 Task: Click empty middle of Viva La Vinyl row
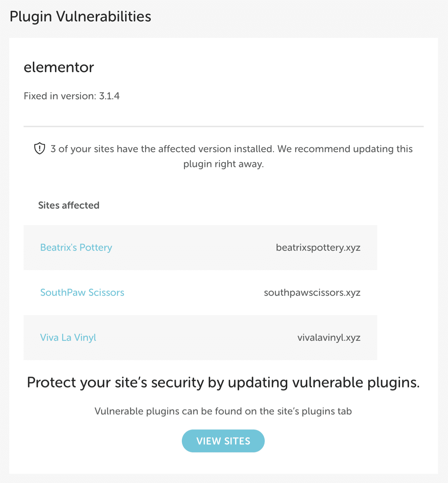tap(193, 338)
